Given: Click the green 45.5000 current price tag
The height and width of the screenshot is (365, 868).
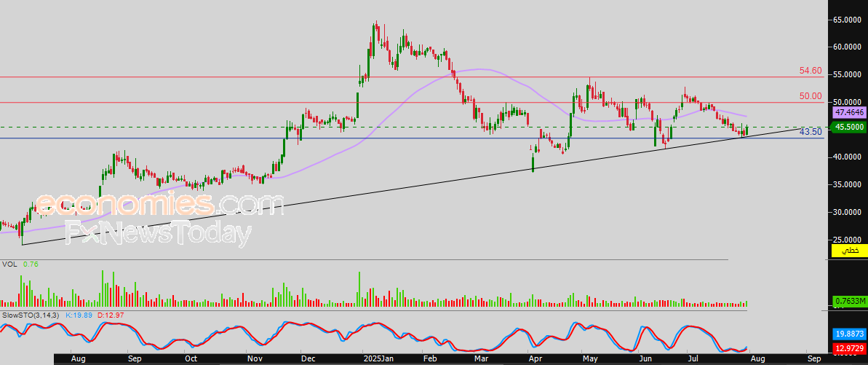Looking at the screenshot, I should [x=848, y=127].
